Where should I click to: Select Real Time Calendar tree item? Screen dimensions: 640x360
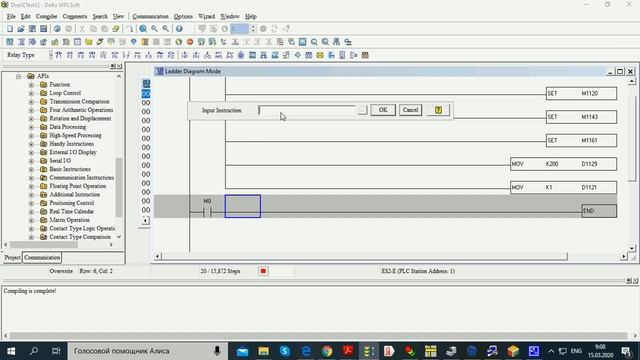tap(71, 211)
